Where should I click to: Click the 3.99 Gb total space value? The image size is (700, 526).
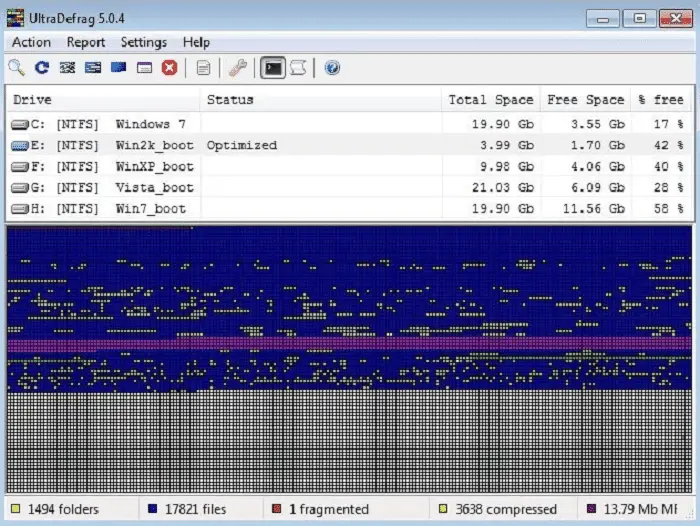[507, 146]
